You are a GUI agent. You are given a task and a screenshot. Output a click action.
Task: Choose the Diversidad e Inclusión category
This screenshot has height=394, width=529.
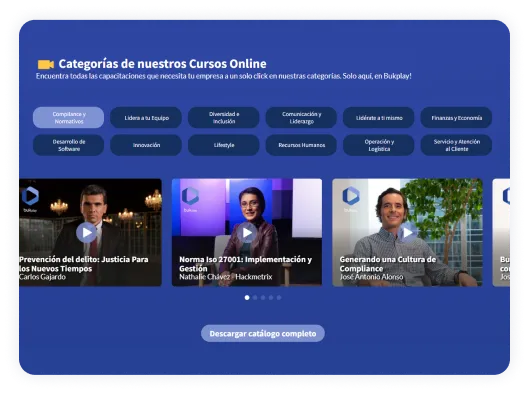point(224,118)
